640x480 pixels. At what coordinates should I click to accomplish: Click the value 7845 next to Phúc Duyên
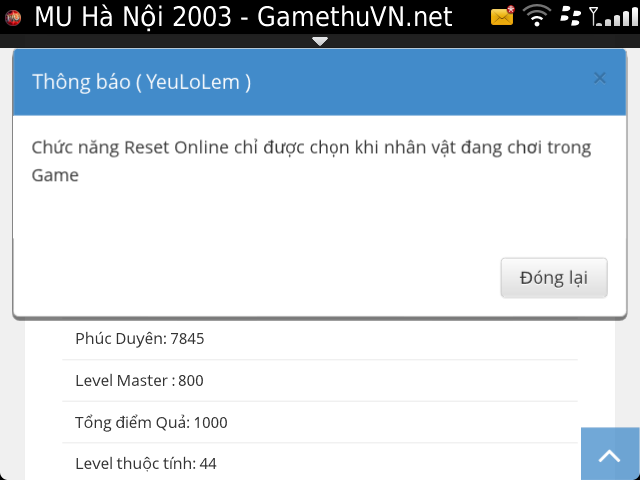click(187, 338)
